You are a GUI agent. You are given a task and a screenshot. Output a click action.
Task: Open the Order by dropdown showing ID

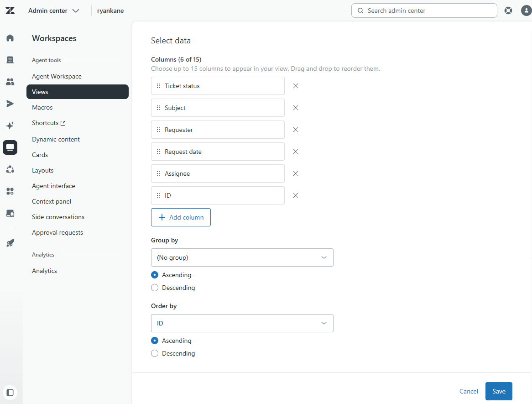(x=242, y=323)
